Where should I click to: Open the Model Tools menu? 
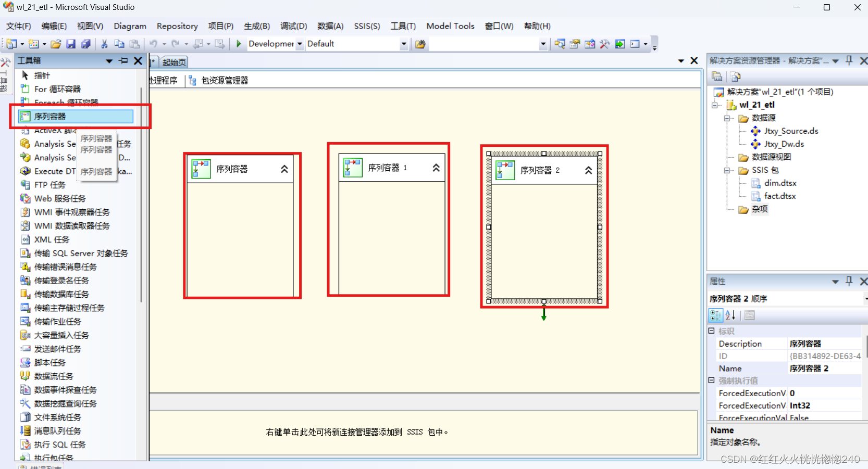[450, 26]
